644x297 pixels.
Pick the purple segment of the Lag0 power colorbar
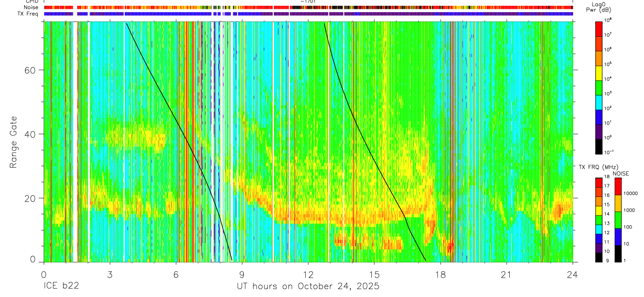pyautogui.click(x=599, y=131)
